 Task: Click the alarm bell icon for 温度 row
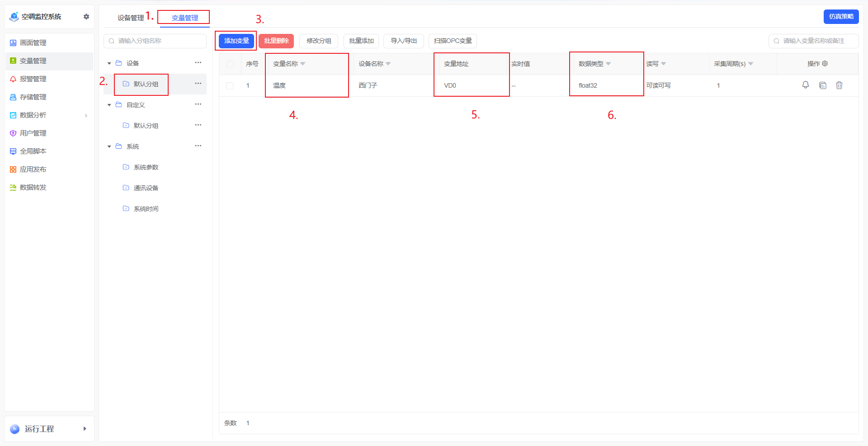coord(805,85)
